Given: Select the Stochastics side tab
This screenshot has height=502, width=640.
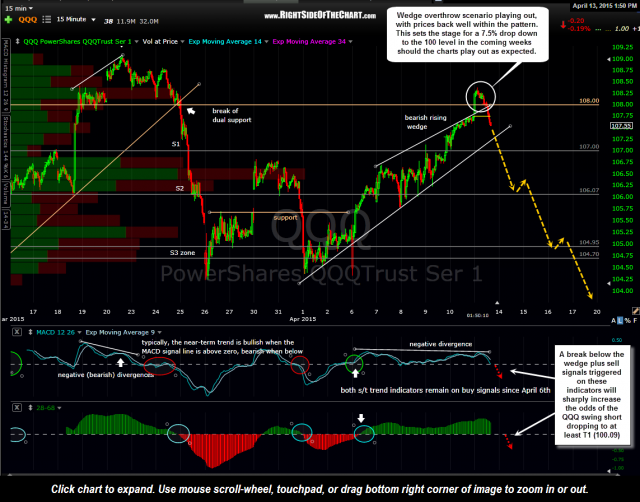Looking at the screenshot, I should tap(5, 148).
